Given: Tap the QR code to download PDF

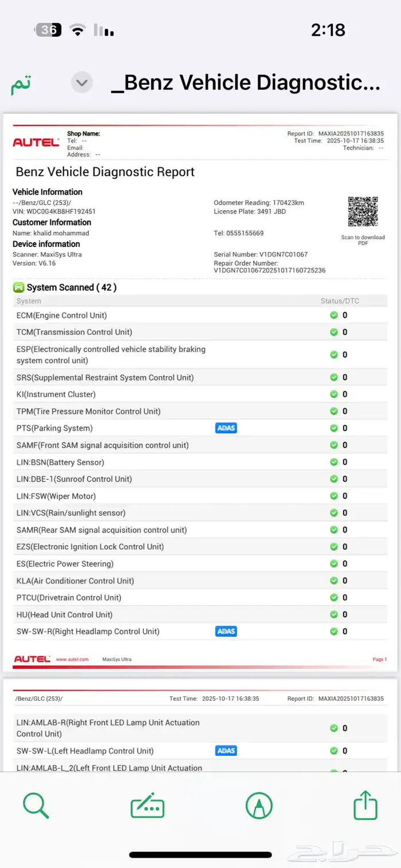Looking at the screenshot, I should click(363, 212).
